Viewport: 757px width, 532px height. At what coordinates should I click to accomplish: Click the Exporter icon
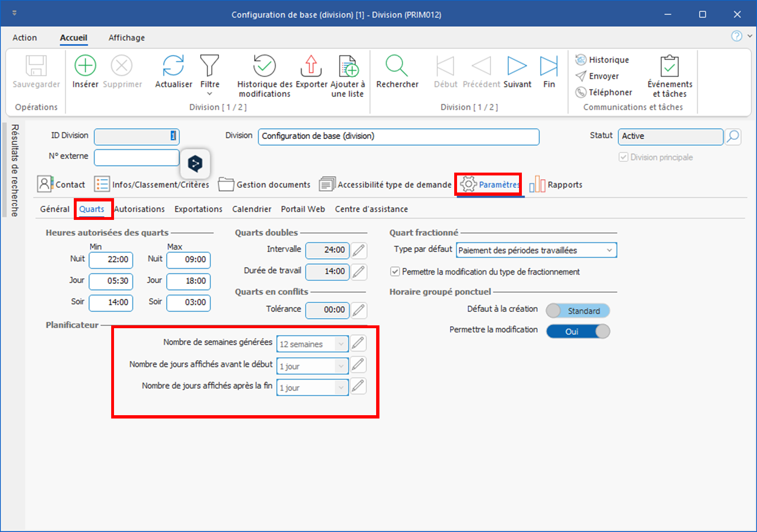311,66
